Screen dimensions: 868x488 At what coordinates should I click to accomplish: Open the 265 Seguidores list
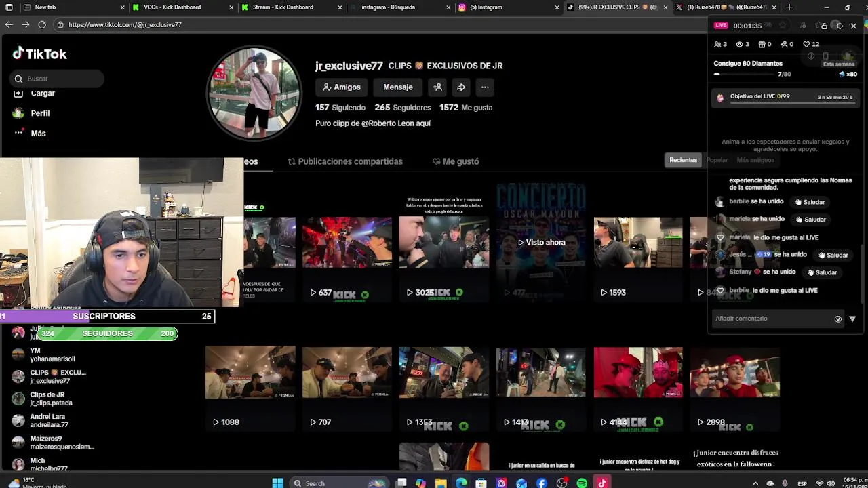pyautogui.click(x=403, y=108)
